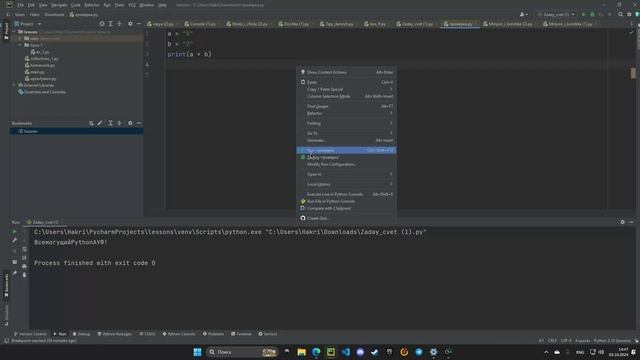The width and height of the screenshot is (640, 360).
Task: Clear output with trash icon in Run panel
Action: coord(24,275)
